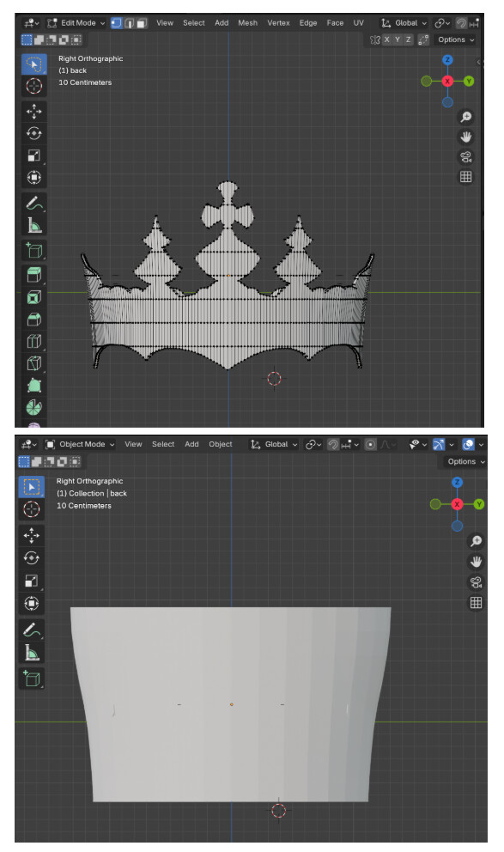Toggle overlays button in Object Mode header
This screenshot has height=852, width=504.
pyautogui.click(x=468, y=445)
